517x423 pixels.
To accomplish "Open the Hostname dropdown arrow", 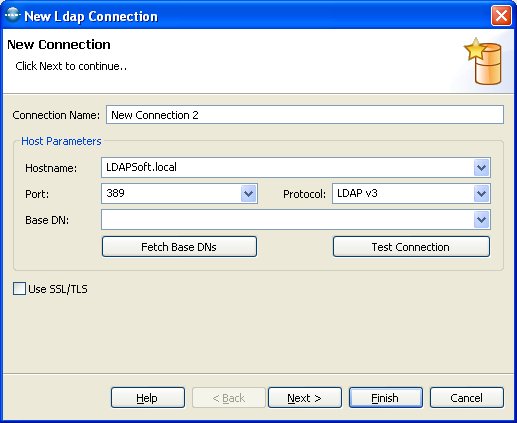I will 481,167.
